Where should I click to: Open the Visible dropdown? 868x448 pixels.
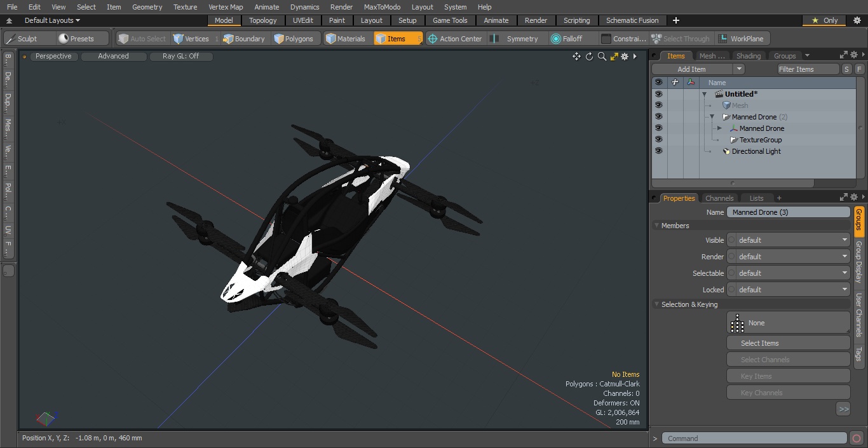click(x=788, y=240)
